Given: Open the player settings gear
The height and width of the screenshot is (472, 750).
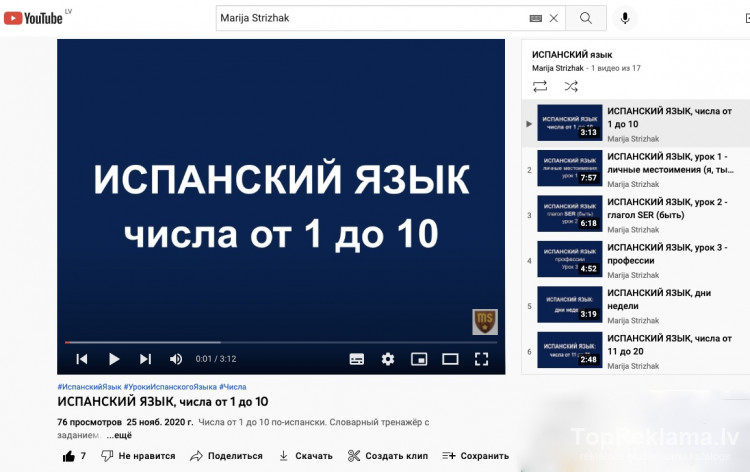Looking at the screenshot, I should point(388,359).
